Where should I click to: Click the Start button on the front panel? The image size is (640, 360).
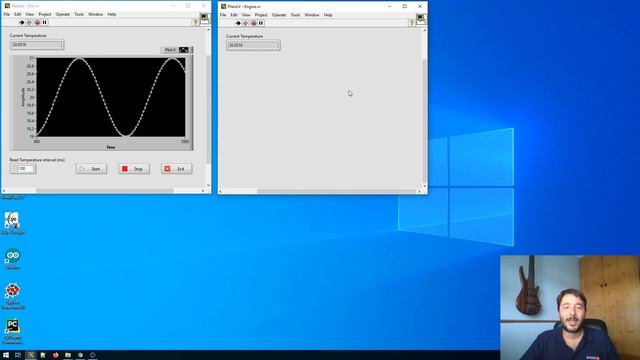[x=91, y=169]
